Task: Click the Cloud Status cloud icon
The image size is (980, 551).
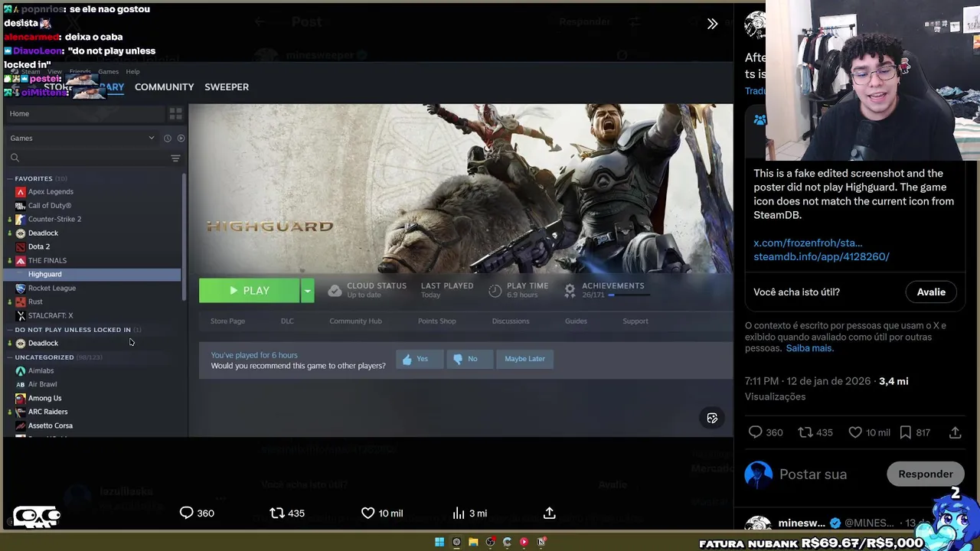Action: pos(335,291)
